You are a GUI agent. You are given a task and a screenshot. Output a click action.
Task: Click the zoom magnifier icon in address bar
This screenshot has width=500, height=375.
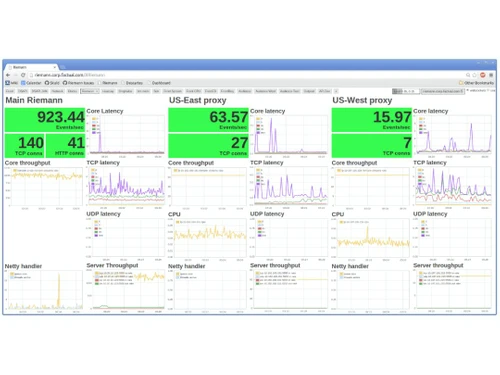pyautogui.click(x=468, y=75)
